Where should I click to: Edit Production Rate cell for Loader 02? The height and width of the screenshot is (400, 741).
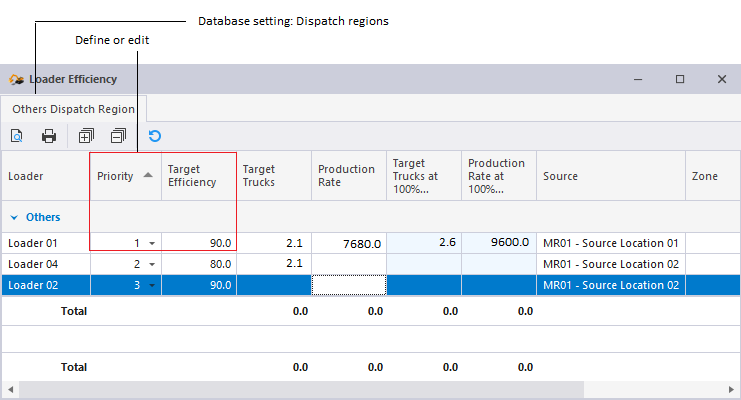tap(348, 285)
